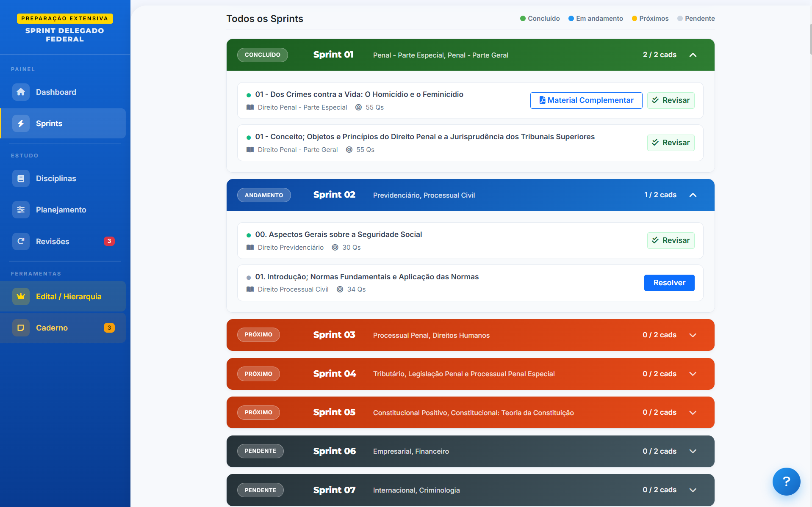
Task: Click "1 / 2 cads" on Sprint 02
Action: [660, 195]
